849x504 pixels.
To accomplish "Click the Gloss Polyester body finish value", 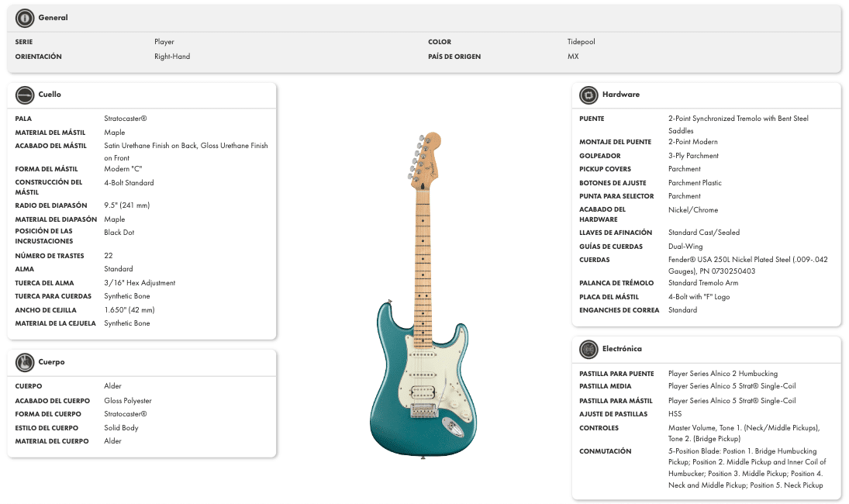I will click(x=128, y=401).
